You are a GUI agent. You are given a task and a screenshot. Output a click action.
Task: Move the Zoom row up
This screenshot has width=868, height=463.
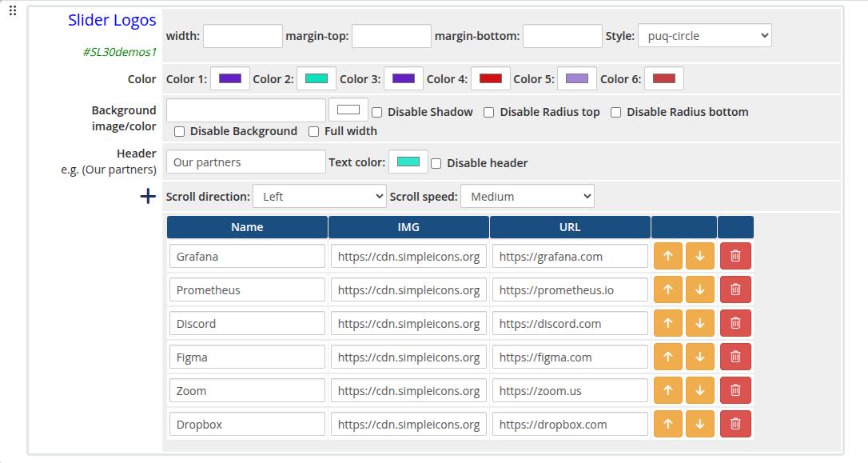pos(668,390)
